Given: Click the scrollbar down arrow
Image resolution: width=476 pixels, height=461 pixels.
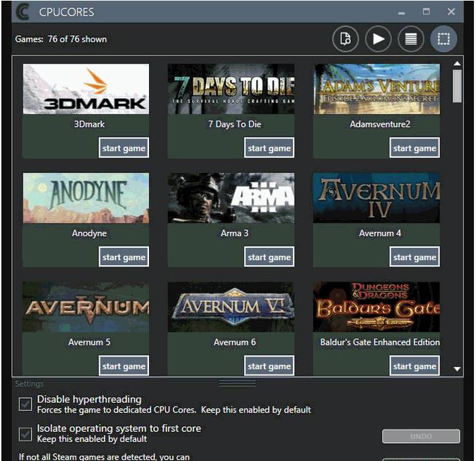Looking at the screenshot, I should (x=457, y=369).
